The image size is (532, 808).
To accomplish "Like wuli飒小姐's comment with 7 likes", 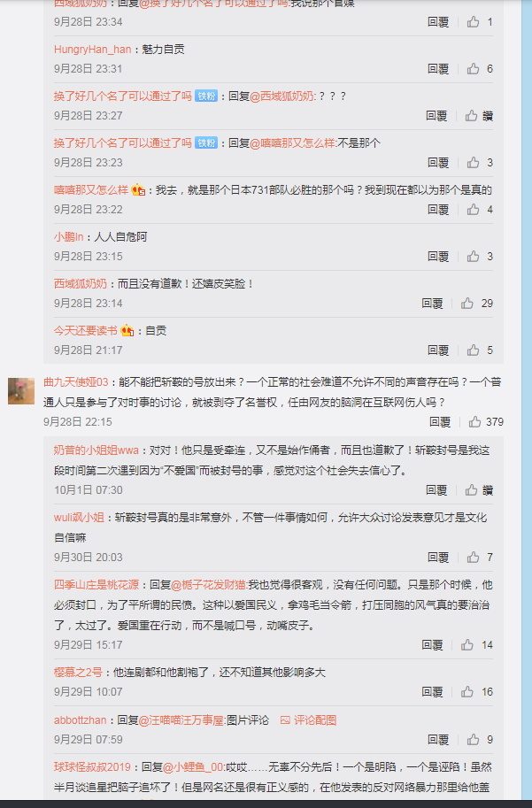I will click(x=473, y=557).
